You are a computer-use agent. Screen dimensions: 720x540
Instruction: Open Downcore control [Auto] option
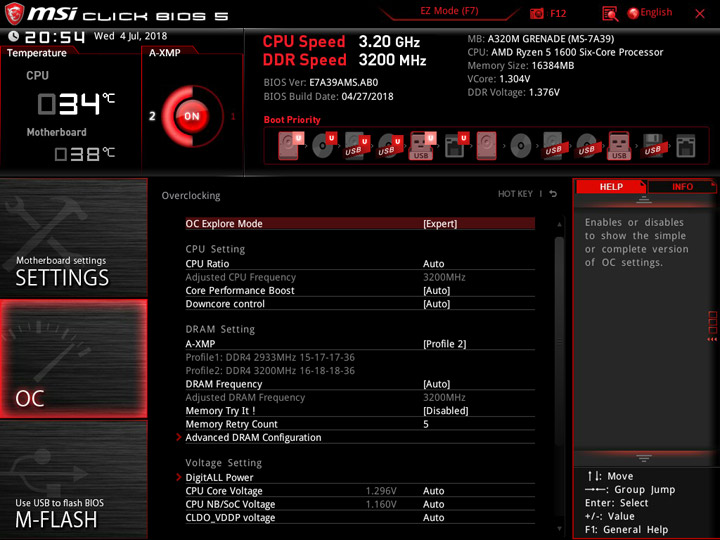360,304
